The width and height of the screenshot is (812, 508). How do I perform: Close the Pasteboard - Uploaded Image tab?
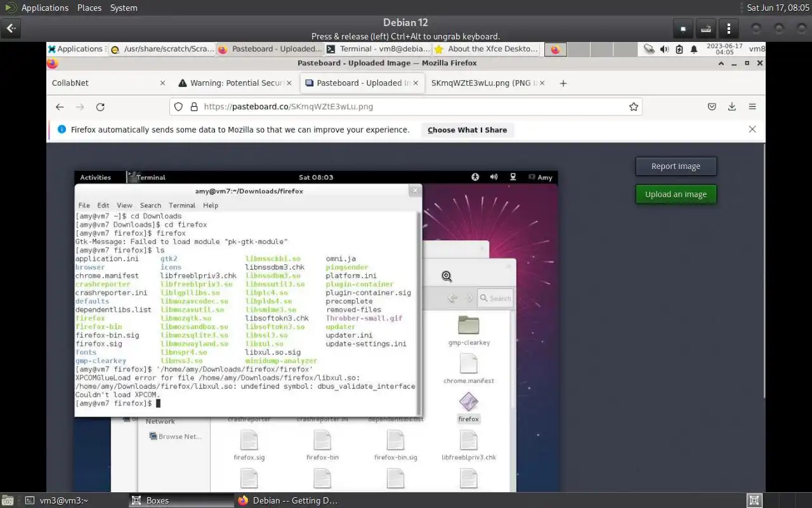click(416, 83)
